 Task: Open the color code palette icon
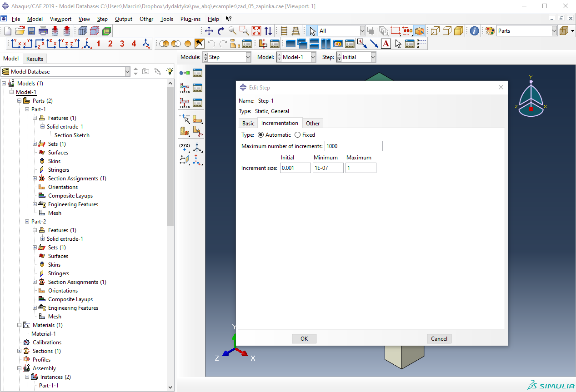[490, 31]
